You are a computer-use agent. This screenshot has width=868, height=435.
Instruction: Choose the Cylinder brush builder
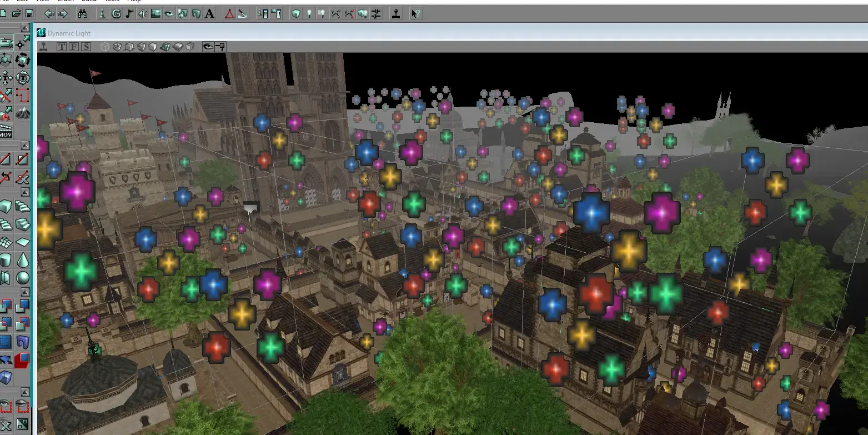click(x=6, y=259)
